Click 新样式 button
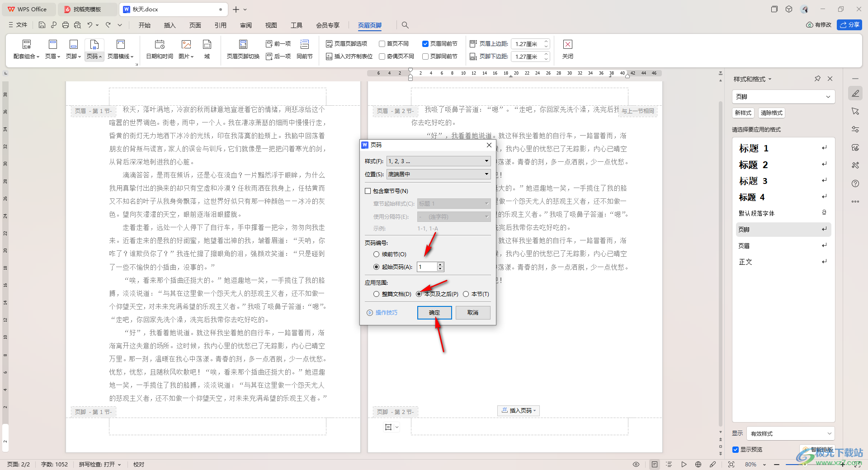 [x=743, y=113]
